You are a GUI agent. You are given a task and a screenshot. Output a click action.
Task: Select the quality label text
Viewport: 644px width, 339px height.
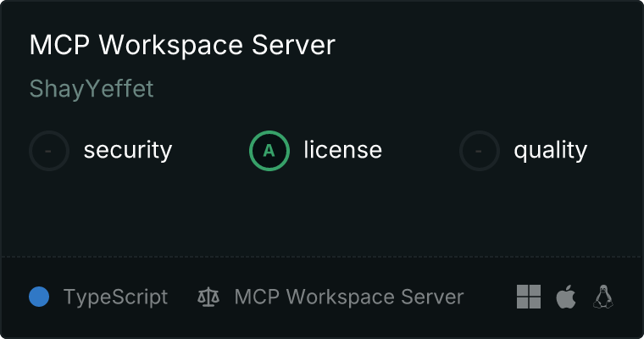pyautogui.click(x=550, y=151)
